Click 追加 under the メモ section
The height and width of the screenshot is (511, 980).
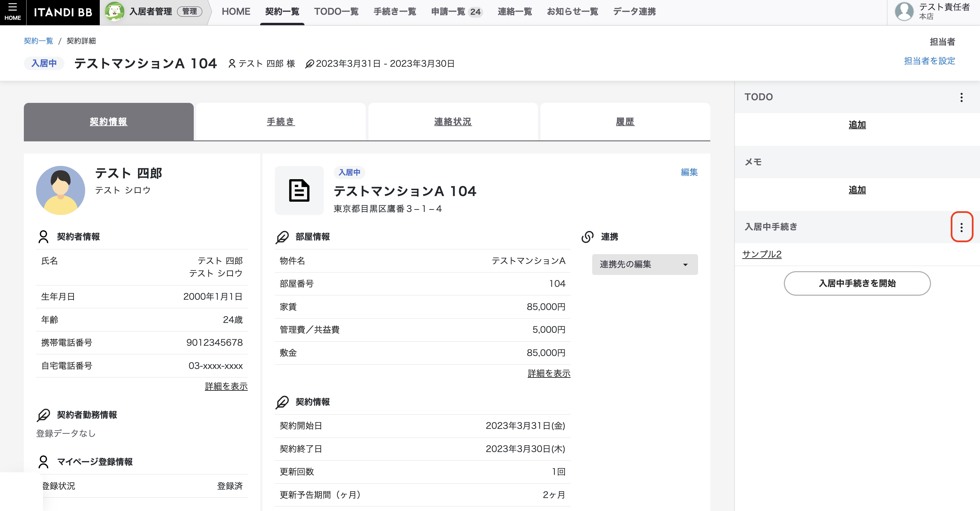857,190
